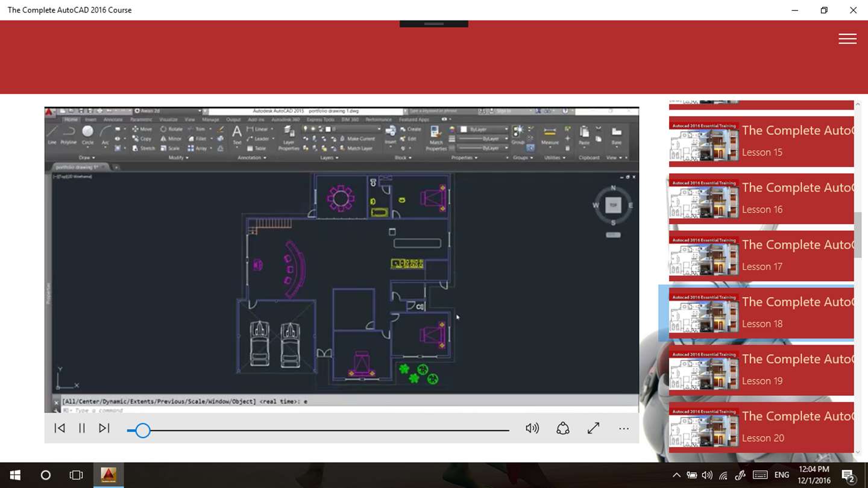Choose the Leader annotation tool

tap(259, 139)
